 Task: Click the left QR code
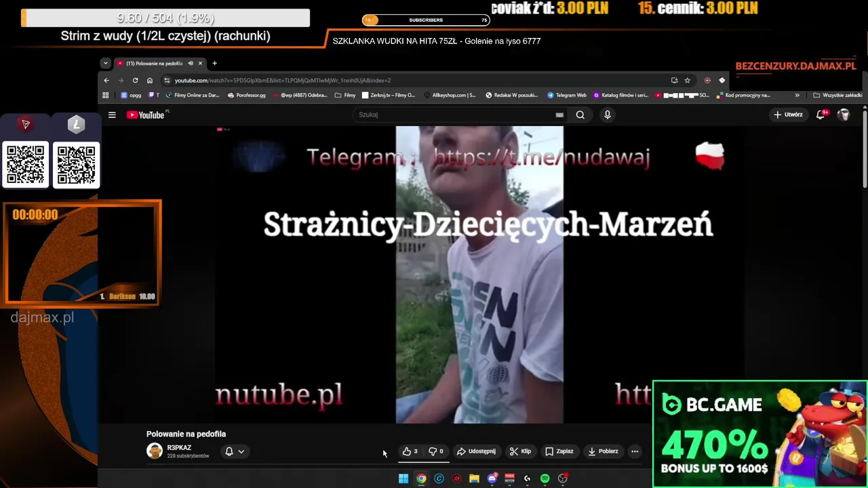click(26, 165)
